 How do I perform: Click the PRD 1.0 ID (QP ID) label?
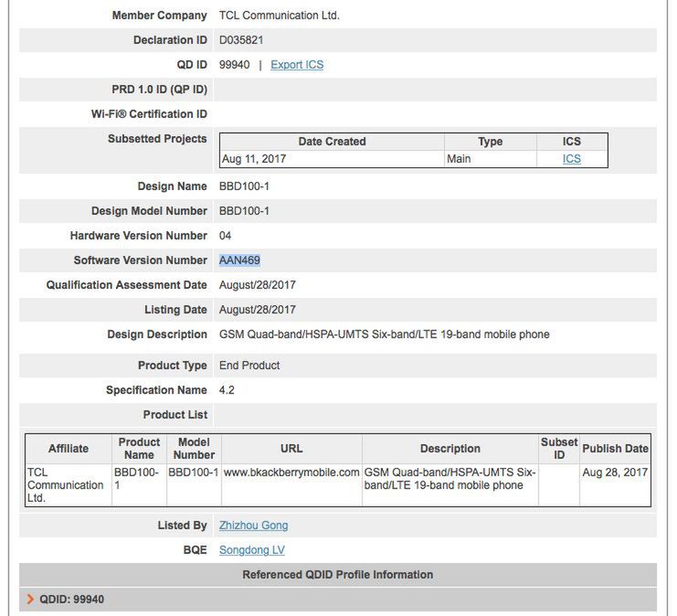[159, 90]
